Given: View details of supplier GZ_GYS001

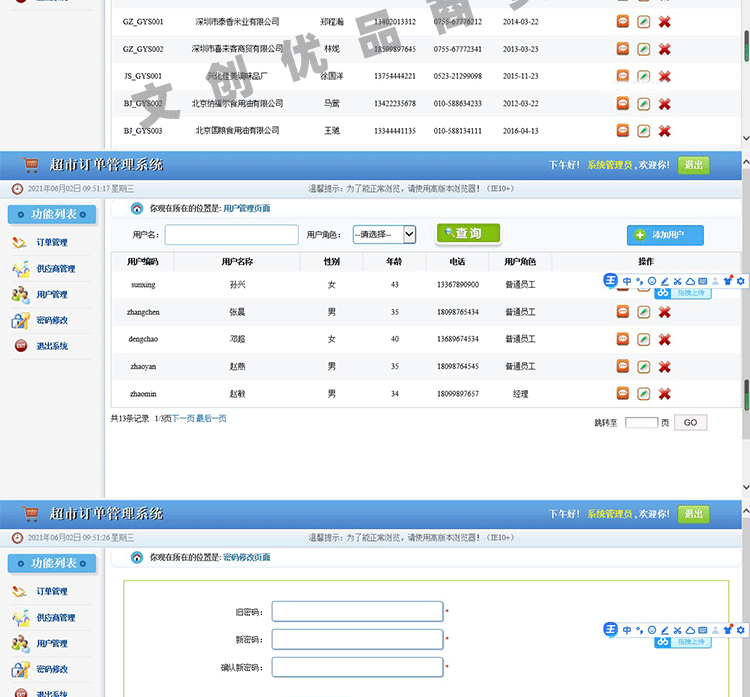Looking at the screenshot, I should tap(622, 22).
